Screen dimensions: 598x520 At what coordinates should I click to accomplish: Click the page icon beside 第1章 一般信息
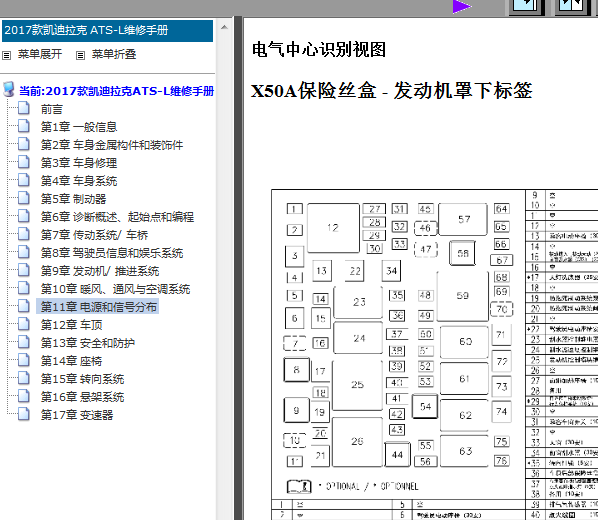pyautogui.click(x=24, y=126)
